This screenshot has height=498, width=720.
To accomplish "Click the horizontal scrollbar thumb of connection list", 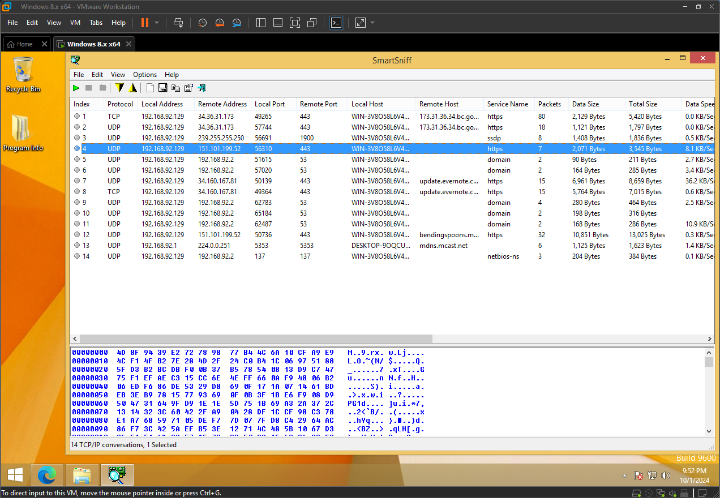I will coord(256,339).
